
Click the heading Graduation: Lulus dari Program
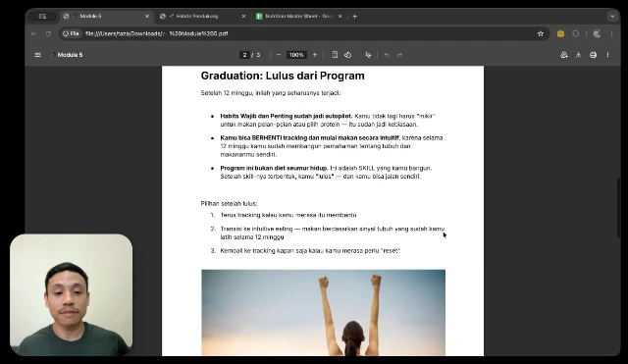click(x=283, y=76)
